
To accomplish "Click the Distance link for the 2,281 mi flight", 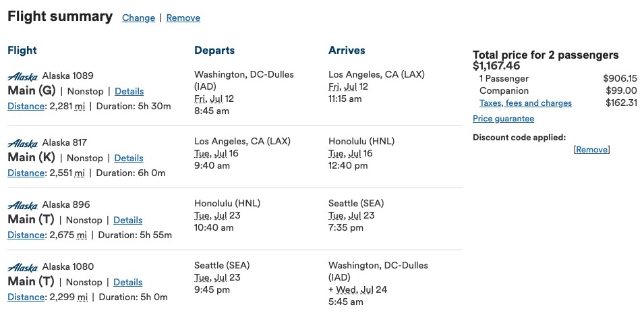I will click(26, 107).
